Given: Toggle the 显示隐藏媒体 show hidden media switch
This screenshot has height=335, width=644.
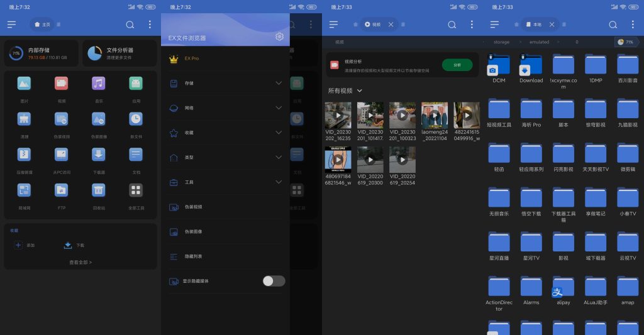Looking at the screenshot, I should coord(274,281).
